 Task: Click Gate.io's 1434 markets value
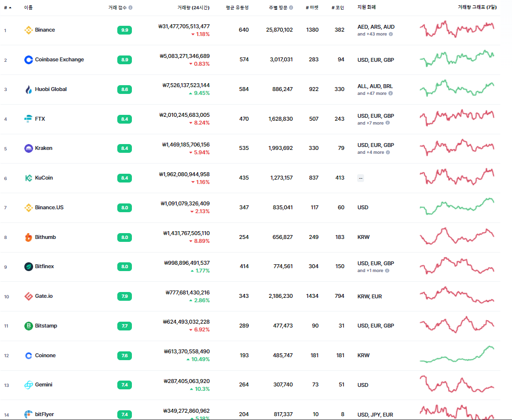coord(312,296)
